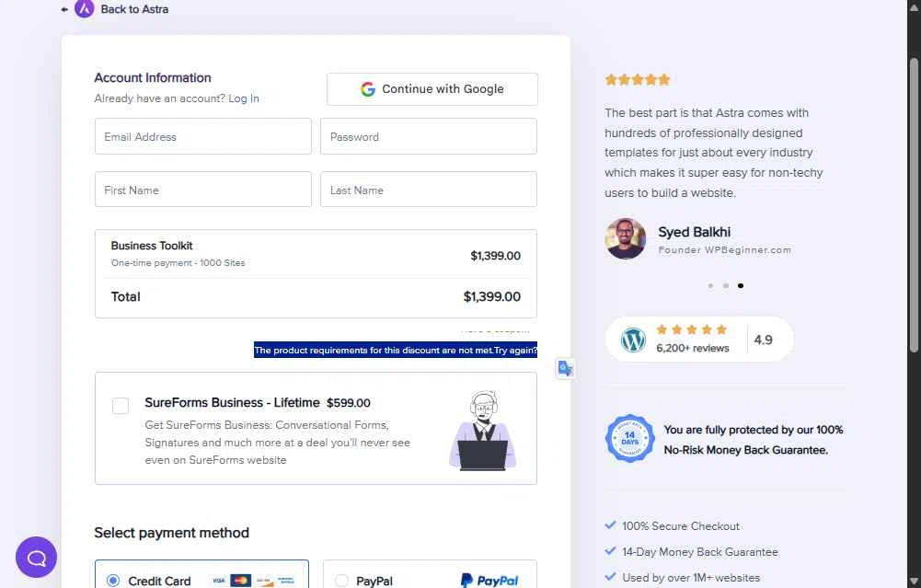921x588 pixels.
Task: Click checkmark beside 14-Day Money Back Guarantee
Action: (610, 551)
